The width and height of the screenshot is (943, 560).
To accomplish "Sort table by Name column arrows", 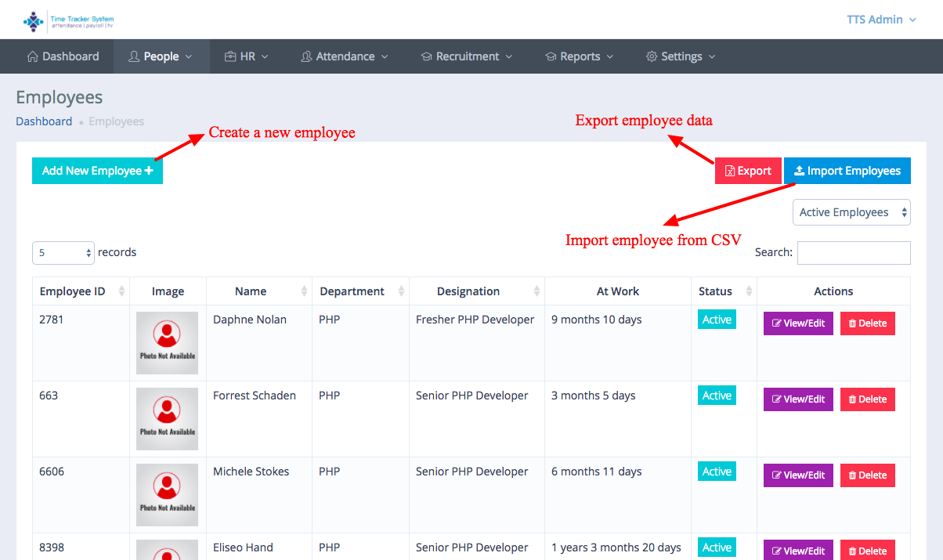I will 304,291.
